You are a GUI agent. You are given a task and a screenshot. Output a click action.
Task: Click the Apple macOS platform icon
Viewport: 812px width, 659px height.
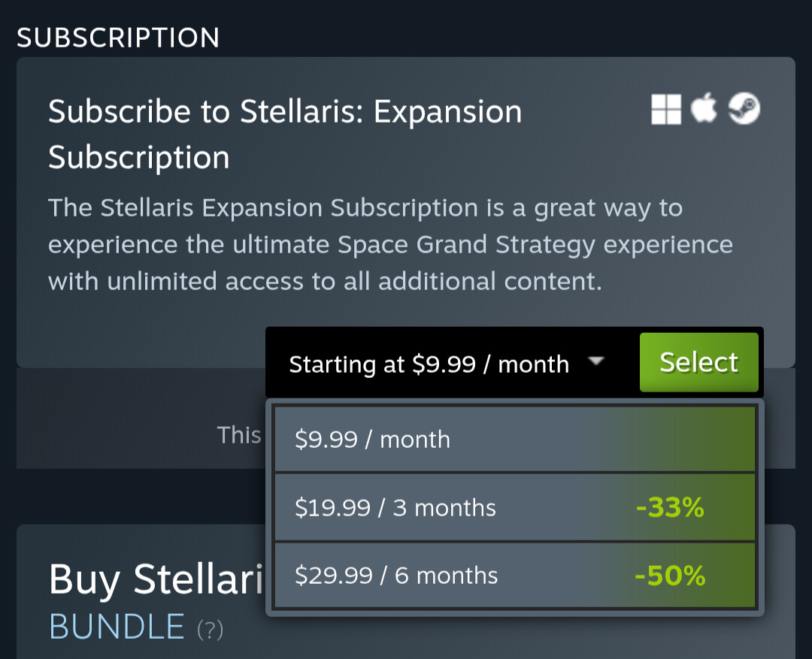(704, 110)
